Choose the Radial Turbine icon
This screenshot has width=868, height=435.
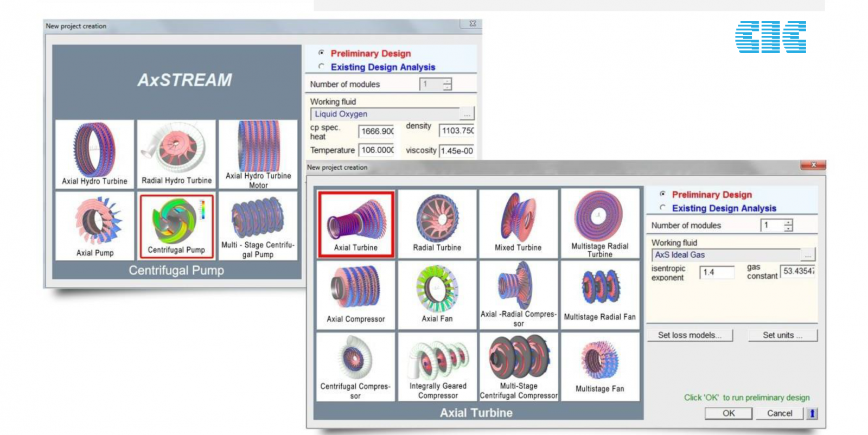click(x=437, y=223)
